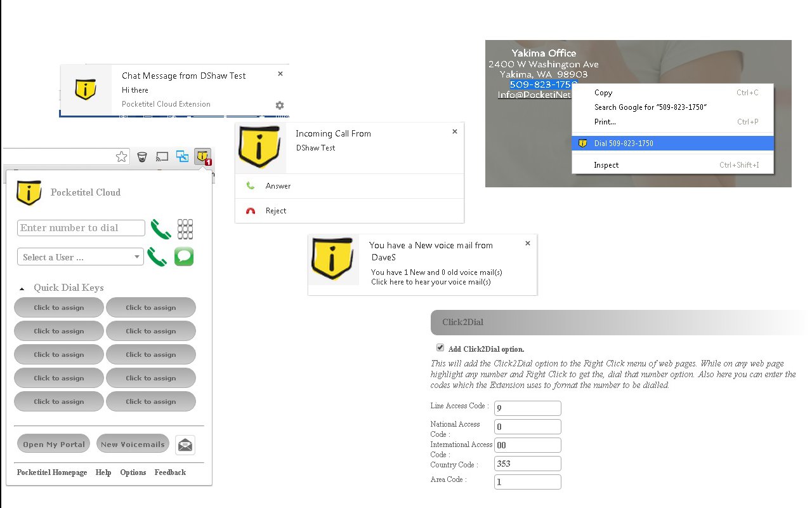Answer the incoming call from DShaw Test

coord(350,186)
